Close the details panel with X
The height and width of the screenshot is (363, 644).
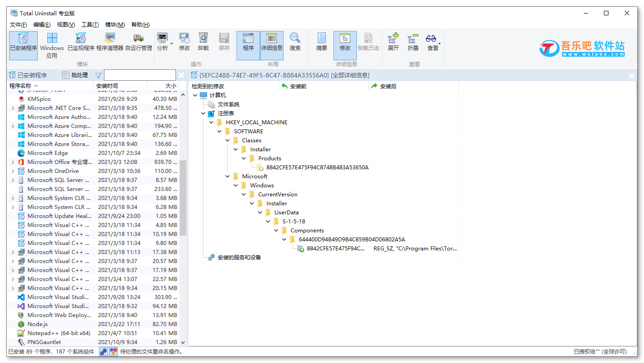(x=632, y=75)
